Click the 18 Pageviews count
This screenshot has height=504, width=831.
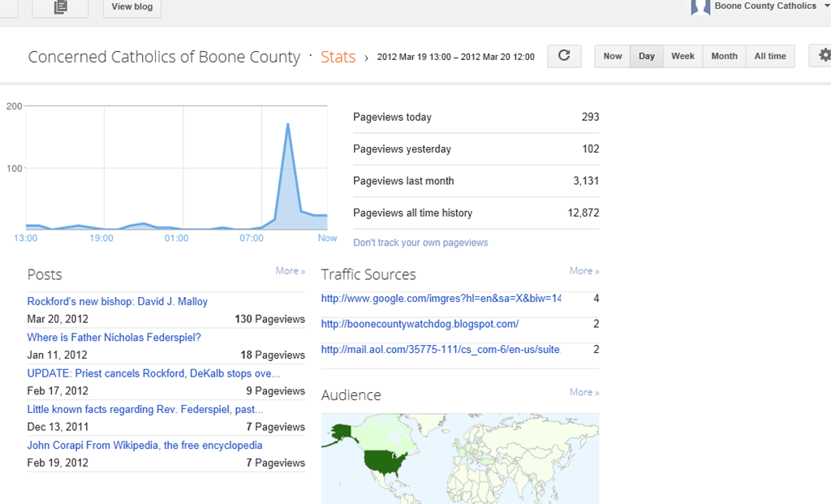pos(273,355)
